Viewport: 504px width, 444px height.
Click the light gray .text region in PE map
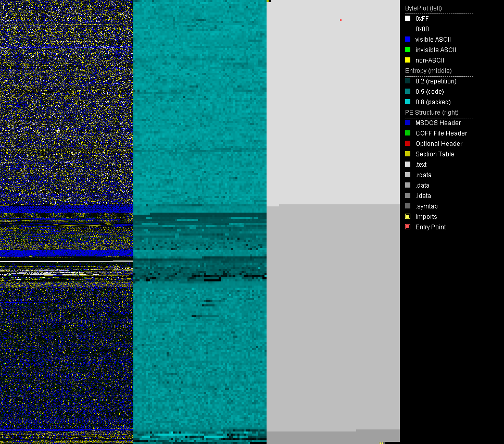[333, 104]
